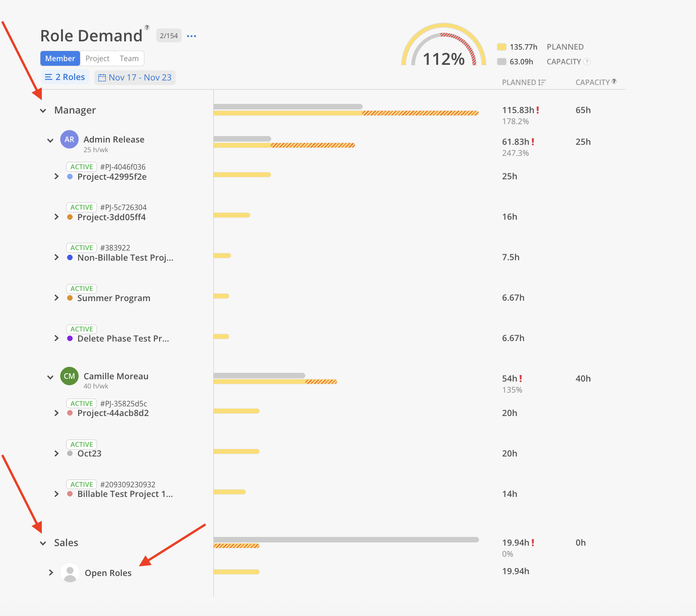Open the Nov 17 - Nov 23 date picker
Image resolution: width=696 pixels, height=616 pixels.
pyautogui.click(x=135, y=78)
